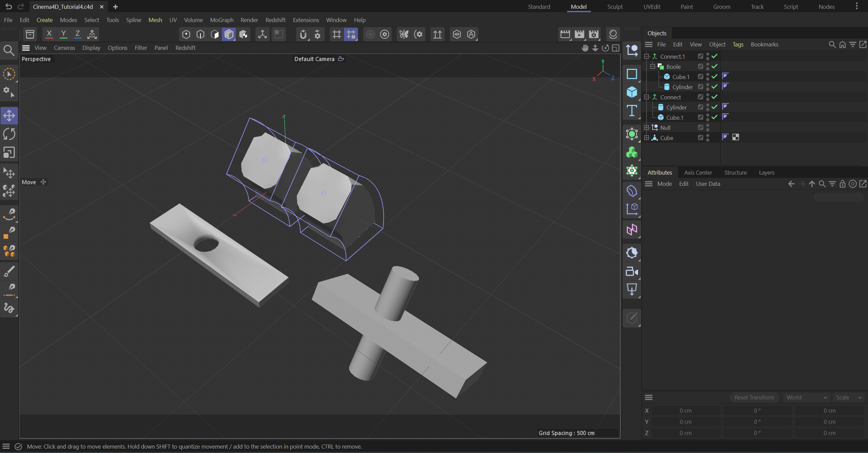Screen dimensions: 868x453
Task: Click the layer color swatch next to Cube
Action: (x=735, y=137)
